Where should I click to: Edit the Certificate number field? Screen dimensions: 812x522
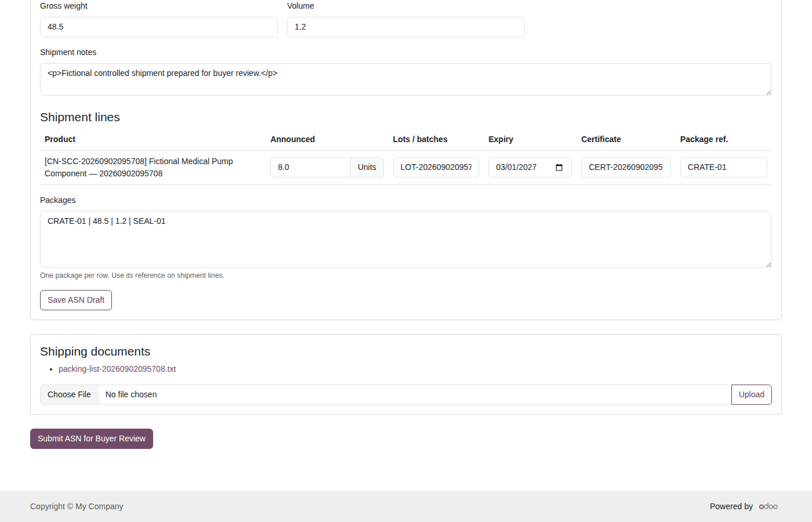coord(626,167)
